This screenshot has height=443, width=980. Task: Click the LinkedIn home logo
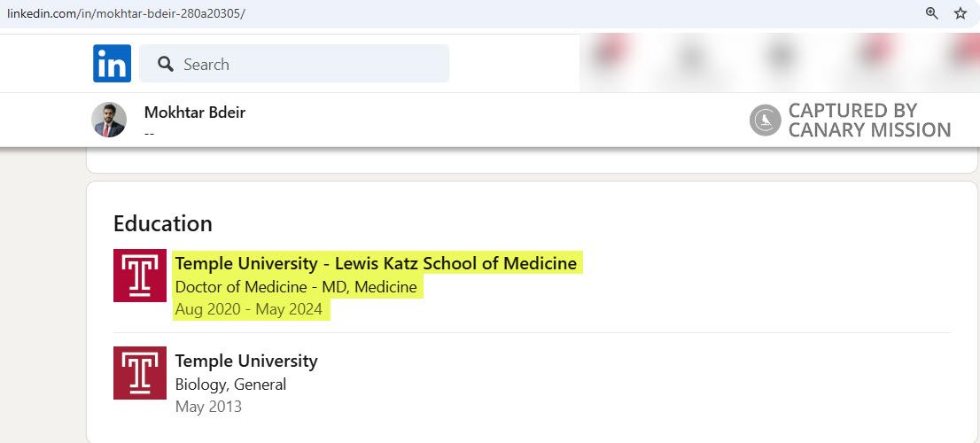112,64
